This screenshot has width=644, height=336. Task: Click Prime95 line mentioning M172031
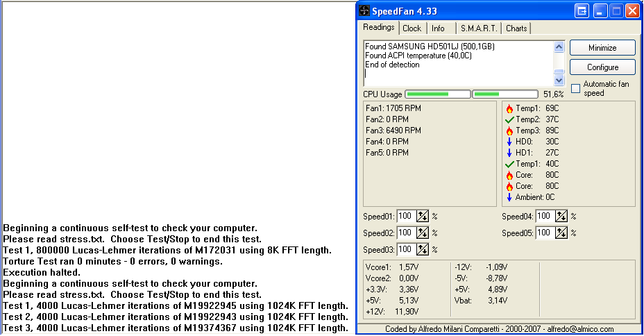pos(167,251)
